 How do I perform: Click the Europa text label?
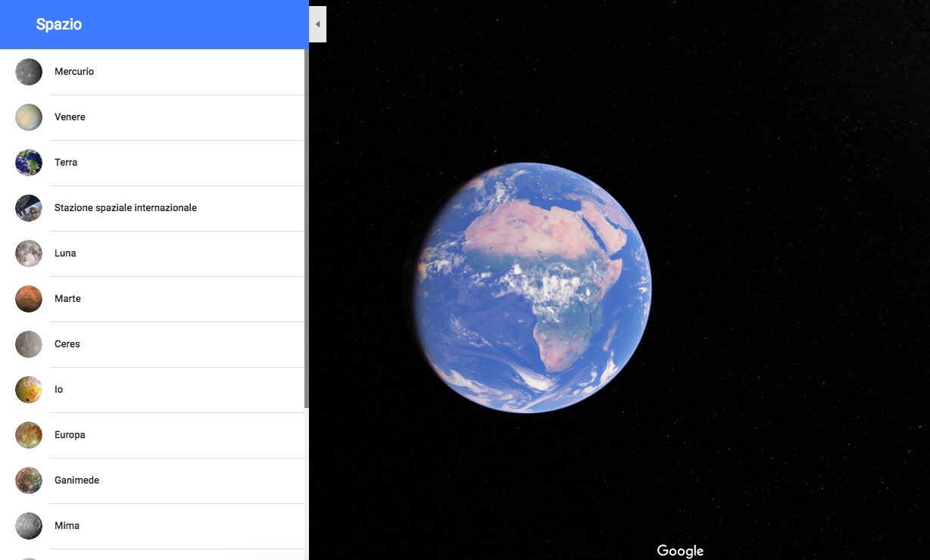coord(70,435)
